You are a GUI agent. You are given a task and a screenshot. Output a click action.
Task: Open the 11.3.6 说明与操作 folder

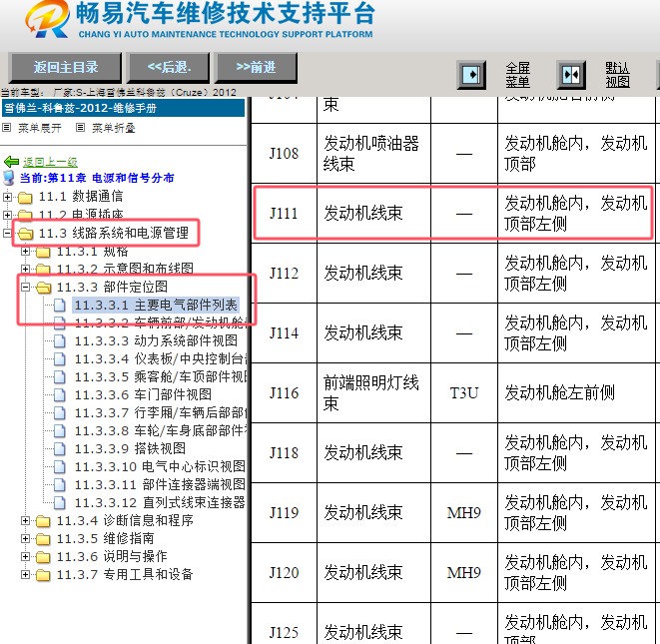coord(112,556)
